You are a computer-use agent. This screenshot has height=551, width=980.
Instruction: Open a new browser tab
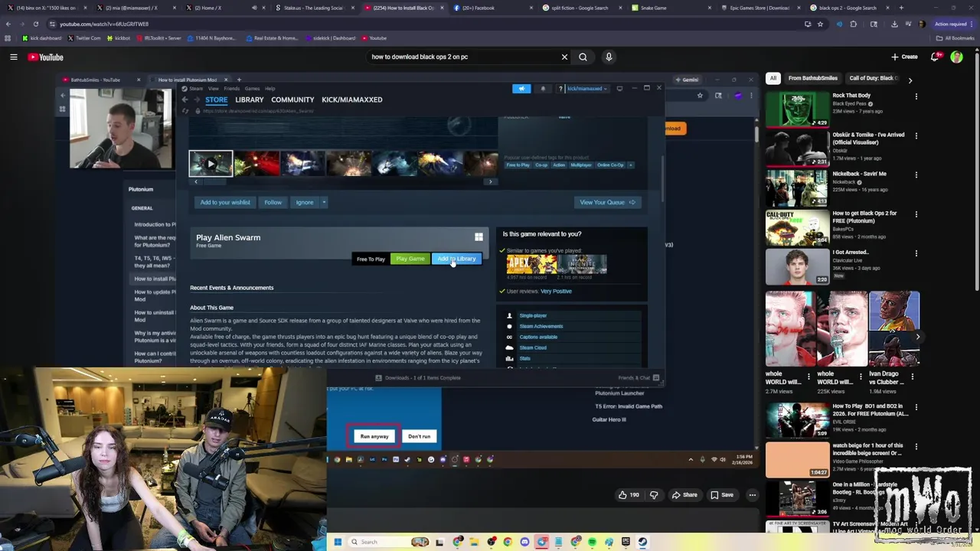click(x=901, y=8)
